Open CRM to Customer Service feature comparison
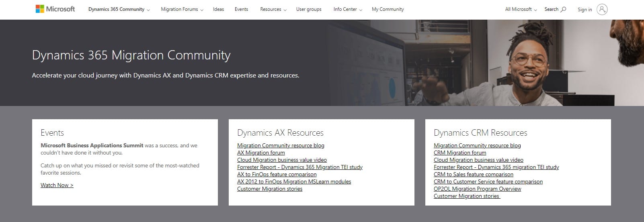Image resolution: width=644 pixels, height=222 pixels. coord(488,181)
